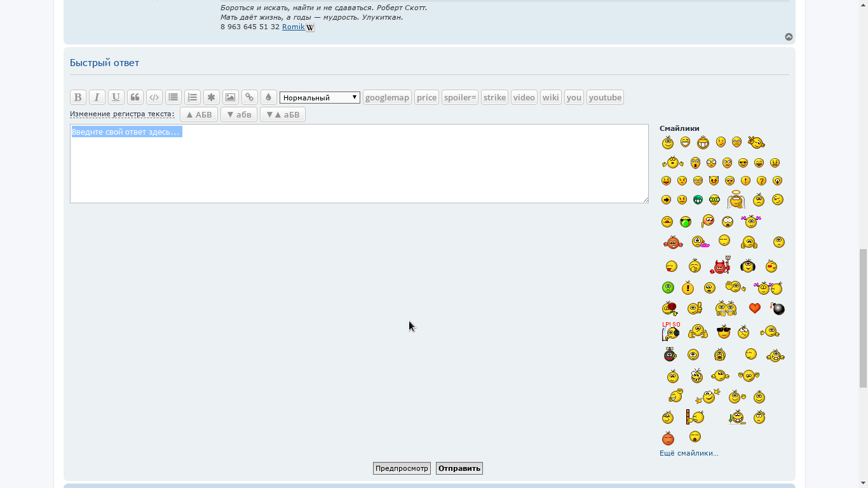Insert the price BBCode tag
The height and width of the screenshot is (488, 868).
tap(426, 97)
